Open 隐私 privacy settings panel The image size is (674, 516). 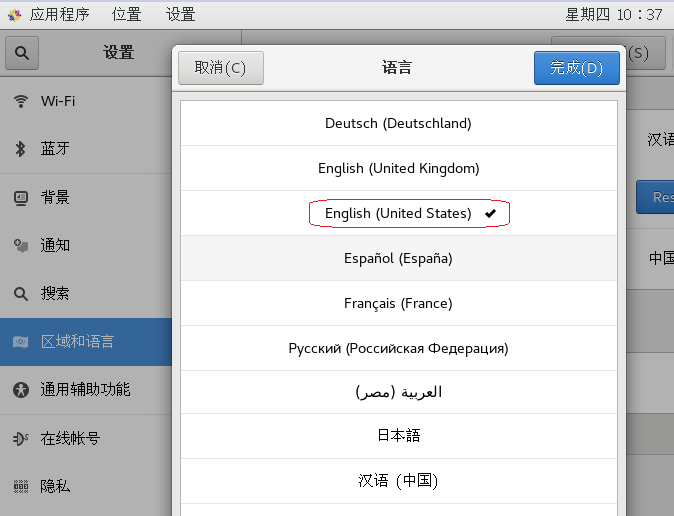[86, 486]
